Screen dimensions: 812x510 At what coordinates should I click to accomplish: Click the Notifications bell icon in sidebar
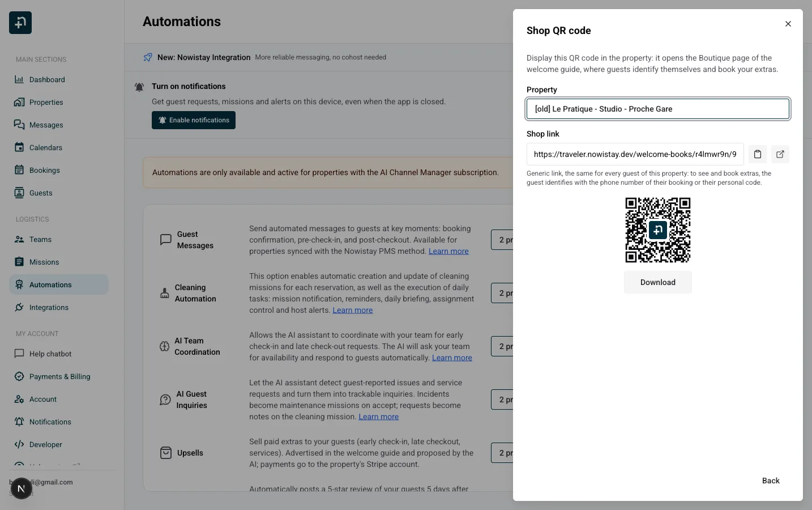[19, 422]
